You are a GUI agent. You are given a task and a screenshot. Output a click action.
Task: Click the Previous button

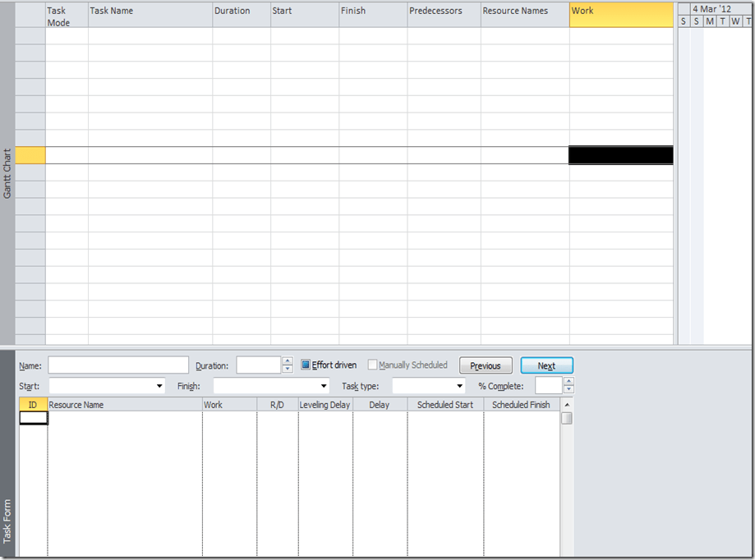tap(486, 366)
